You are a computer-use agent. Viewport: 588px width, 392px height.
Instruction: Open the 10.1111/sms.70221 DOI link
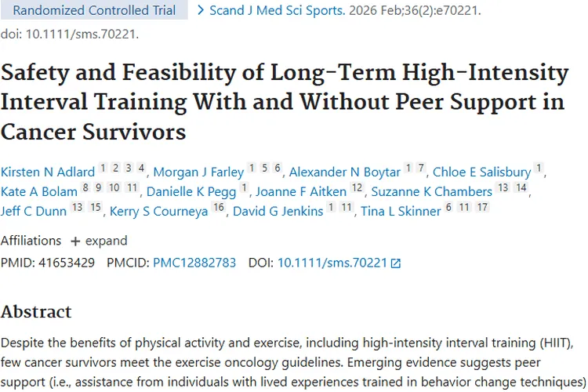tap(332, 263)
